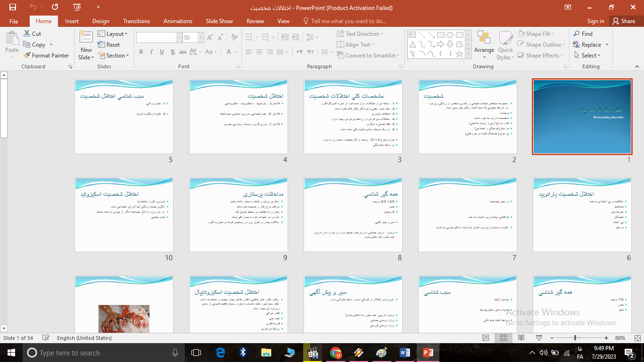The height and width of the screenshot is (362, 644).
Task: Click the Share button
Action: point(623,21)
